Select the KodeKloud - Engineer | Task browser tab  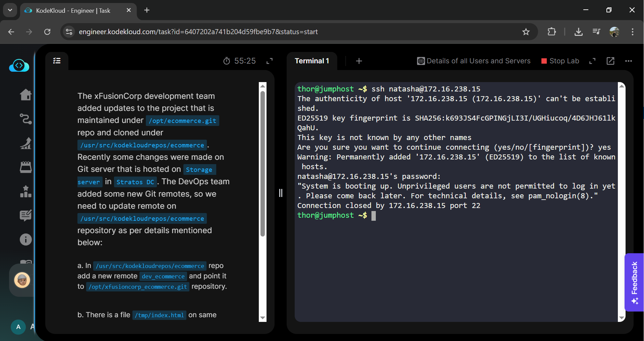point(78,11)
